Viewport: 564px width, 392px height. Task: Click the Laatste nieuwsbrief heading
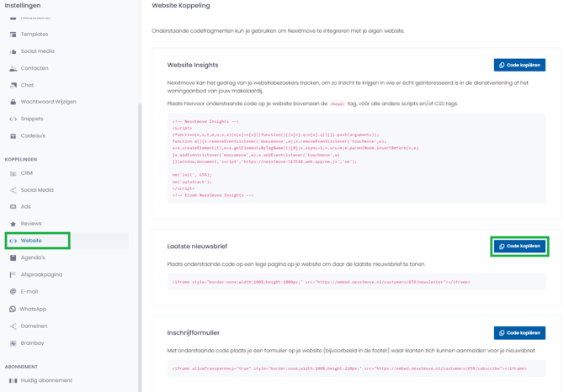pyautogui.click(x=197, y=246)
